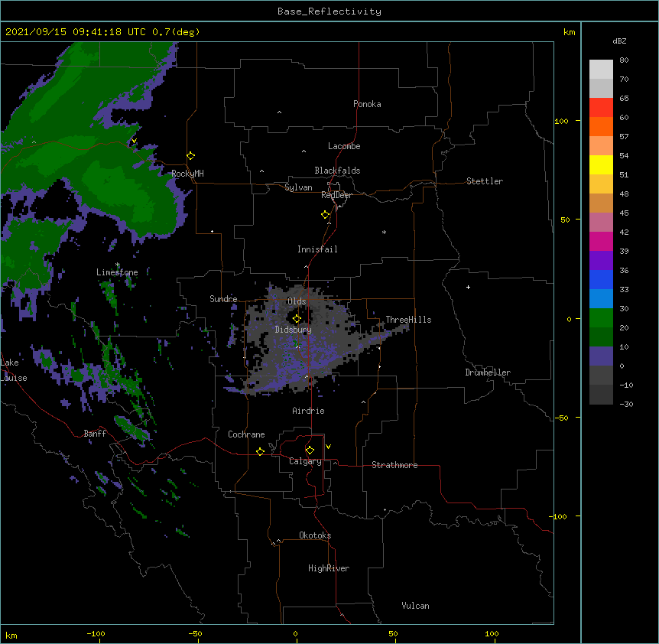Click the Didsbury label
The image size is (659, 644).
pyautogui.click(x=294, y=330)
